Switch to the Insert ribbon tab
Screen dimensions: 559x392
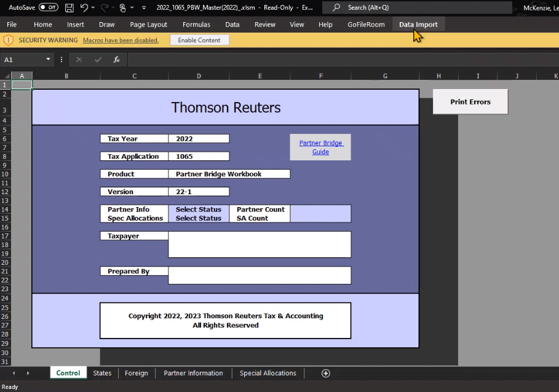(x=75, y=25)
